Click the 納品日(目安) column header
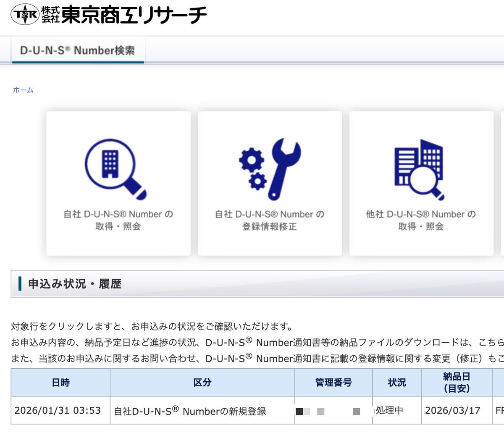The width and height of the screenshot is (504, 433). [x=457, y=383]
